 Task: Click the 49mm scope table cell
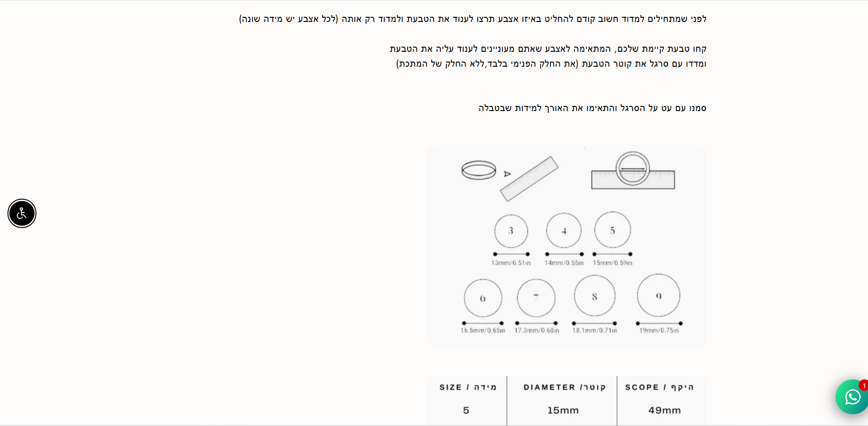pos(664,410)
